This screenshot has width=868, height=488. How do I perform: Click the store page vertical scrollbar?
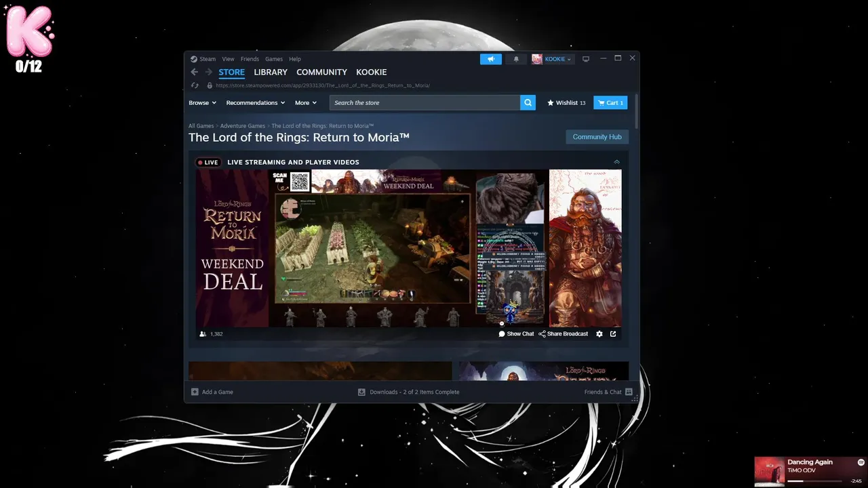point(637,110)
